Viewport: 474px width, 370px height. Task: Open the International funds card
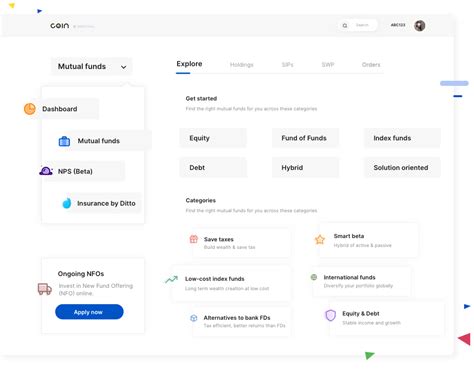pos(361,281)
